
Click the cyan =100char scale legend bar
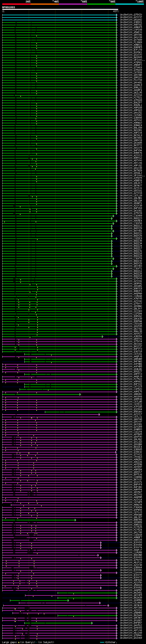coord(102,642)
